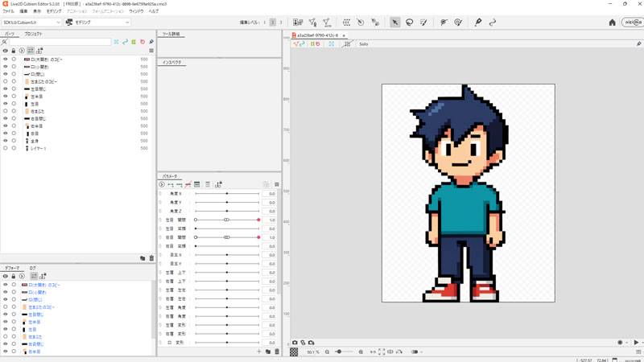
Task: Click parameter panel trash icon
Action: pyautogui.click(x=277, y=352)
